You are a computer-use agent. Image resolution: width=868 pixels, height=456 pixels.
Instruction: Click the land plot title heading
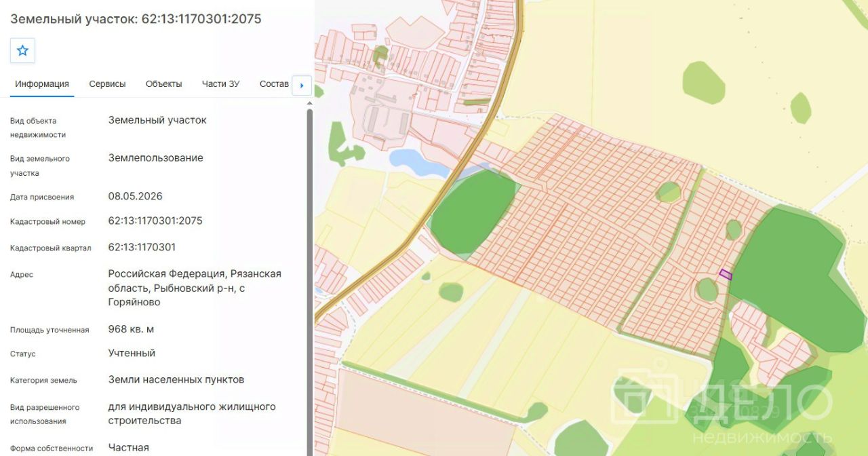136,19
